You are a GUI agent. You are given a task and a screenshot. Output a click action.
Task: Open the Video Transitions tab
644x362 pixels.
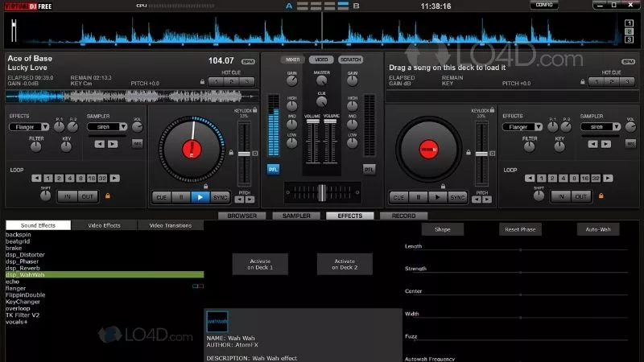click(x=171, y=225)
